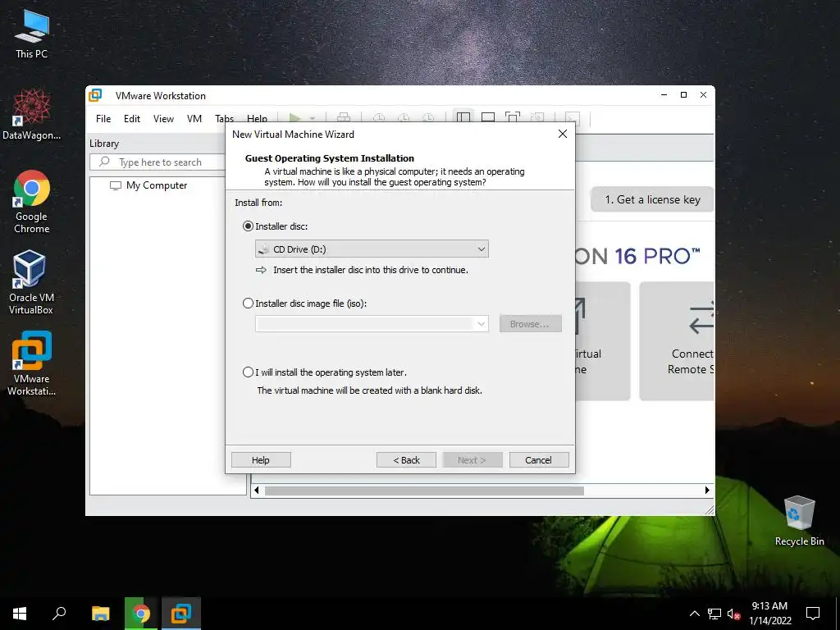
Task: Select the Google Chrome desktop shortcut
Action: (32, 202)
